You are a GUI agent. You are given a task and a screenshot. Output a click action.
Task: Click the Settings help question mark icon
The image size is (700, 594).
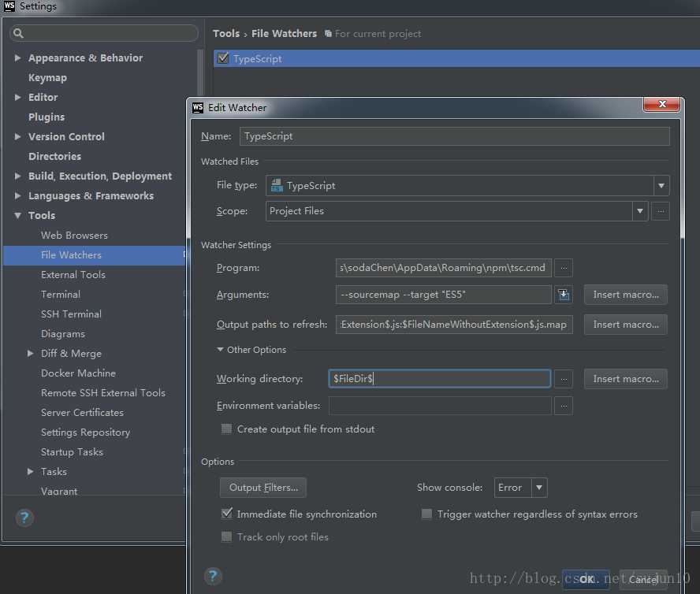24,518
